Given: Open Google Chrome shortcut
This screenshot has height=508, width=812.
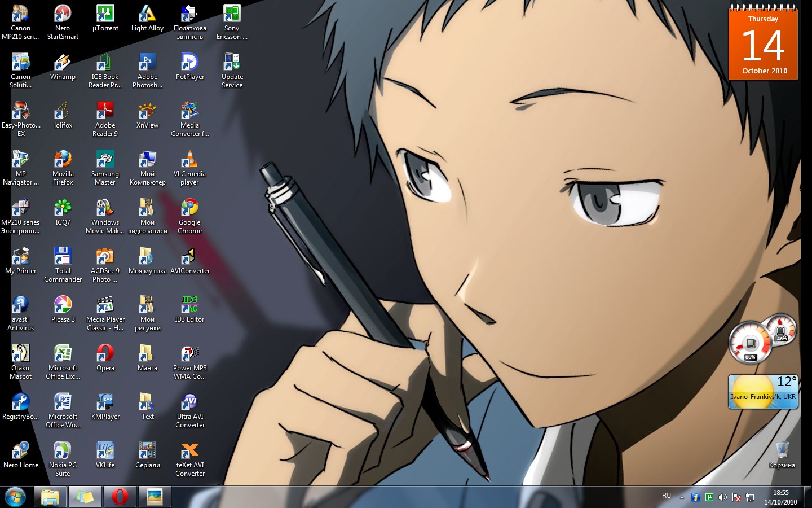Looking at the screenshot, I should click(190, 217).
